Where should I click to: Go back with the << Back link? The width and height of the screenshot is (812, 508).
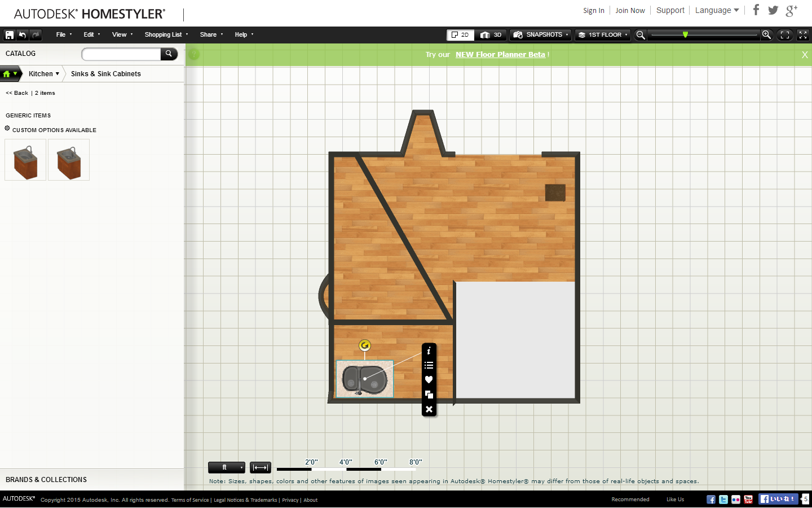[17, 93]
